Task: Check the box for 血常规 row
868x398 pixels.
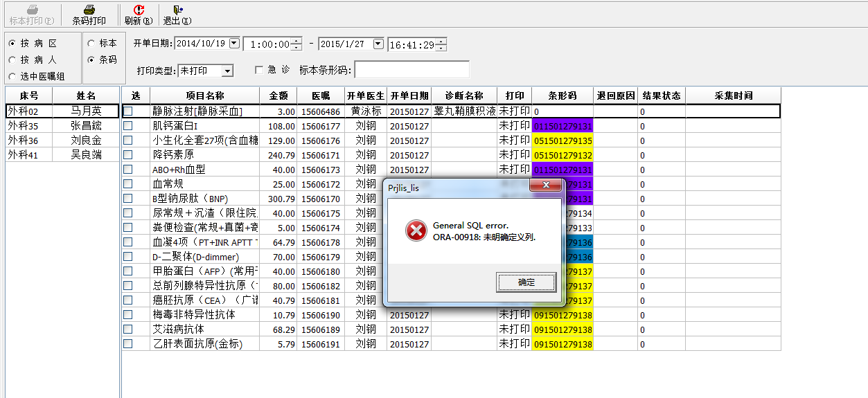Action: (x=128, y=184)
